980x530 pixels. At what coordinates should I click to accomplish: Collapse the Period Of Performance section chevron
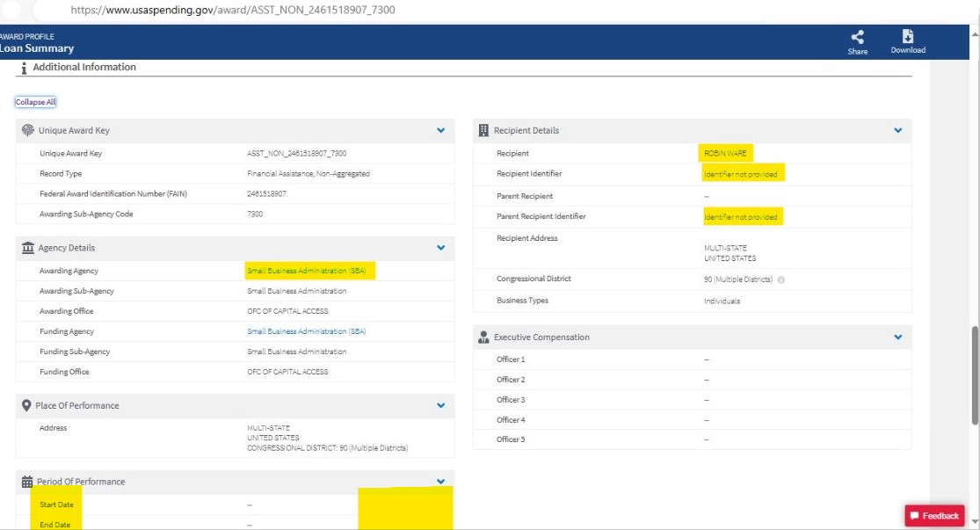(x=440, y=482)
